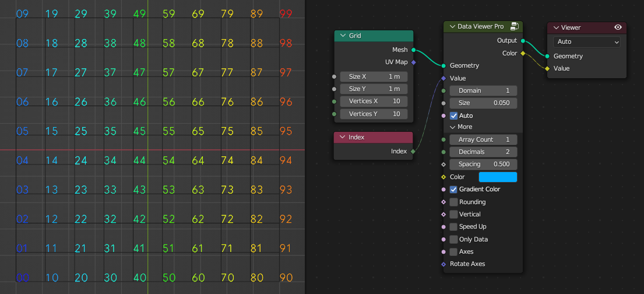Click vertex label 00 in viewport
Screen dimensions: 644x294
tap(22, 278)
